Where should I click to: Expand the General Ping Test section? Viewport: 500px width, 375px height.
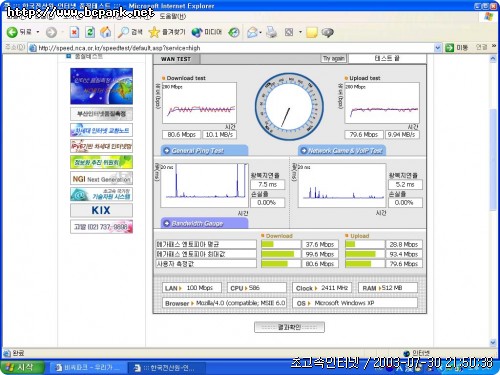(204, 151)
